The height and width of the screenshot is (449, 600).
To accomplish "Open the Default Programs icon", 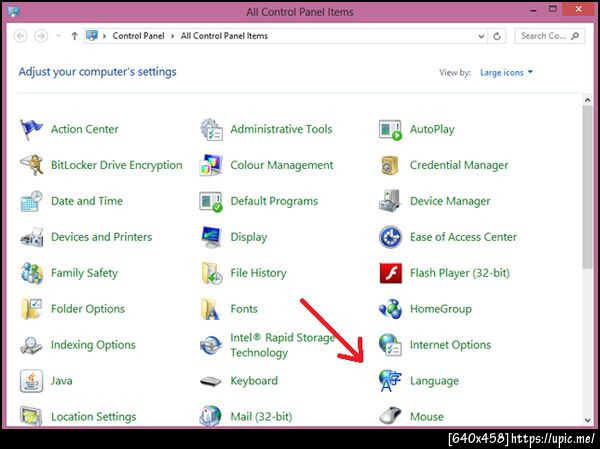I will click(x=211, y=201).
